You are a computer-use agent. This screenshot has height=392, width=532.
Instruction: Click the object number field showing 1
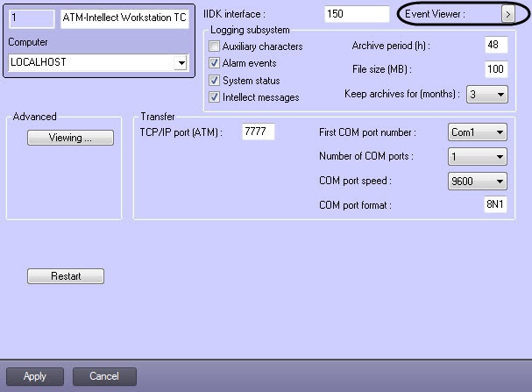click(32, 18)
